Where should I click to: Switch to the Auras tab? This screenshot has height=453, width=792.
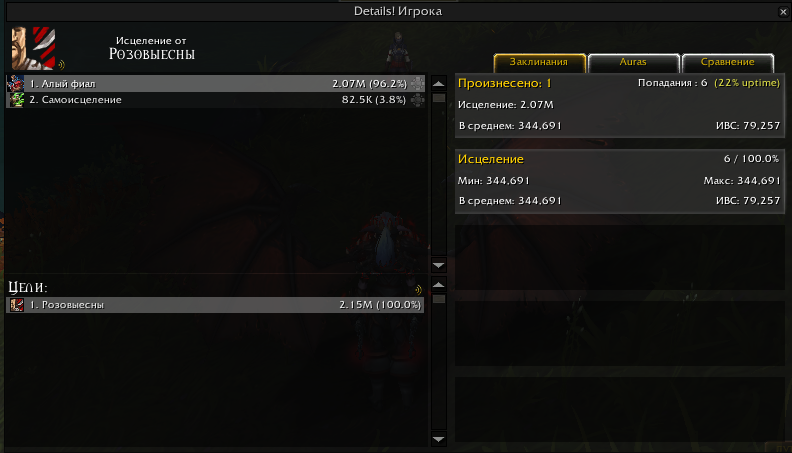(633, 63)
